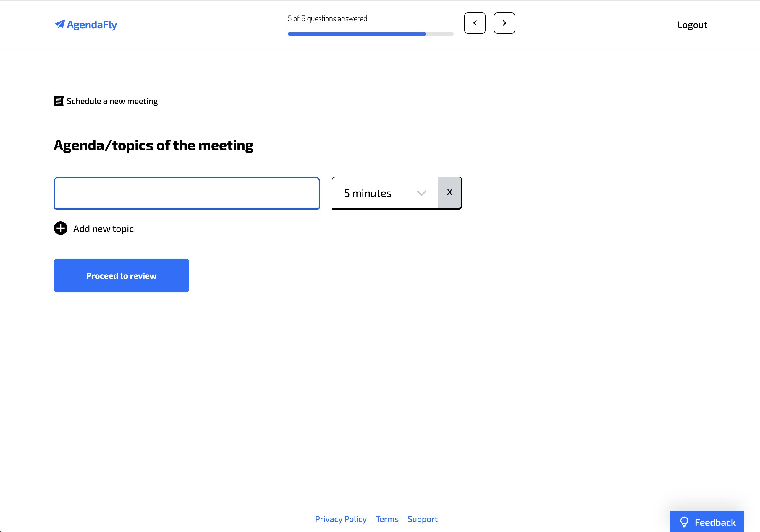Click the Support link
This screenshot has height=532, width=760.
point(423,519)
